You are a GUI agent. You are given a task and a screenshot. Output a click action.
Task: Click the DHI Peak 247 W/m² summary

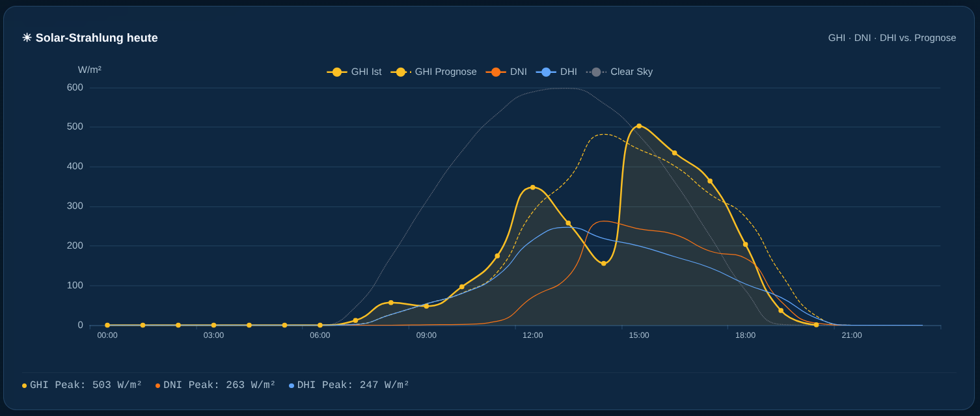pyautogui.click(x=349, y=385)
